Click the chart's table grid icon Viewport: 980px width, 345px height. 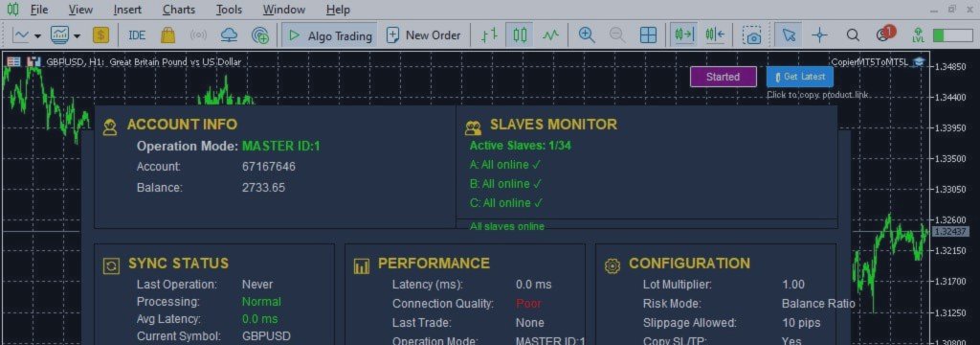click(x=13, y=61)
